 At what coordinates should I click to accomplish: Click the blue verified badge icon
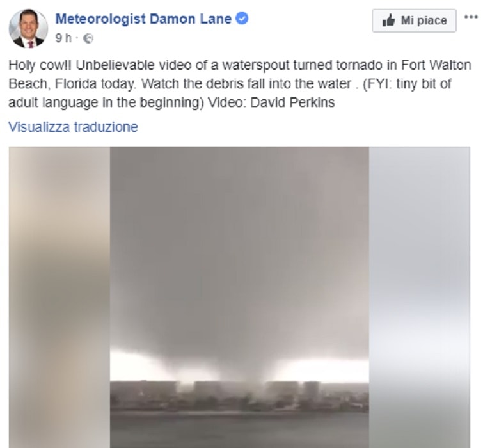[242, 19]
